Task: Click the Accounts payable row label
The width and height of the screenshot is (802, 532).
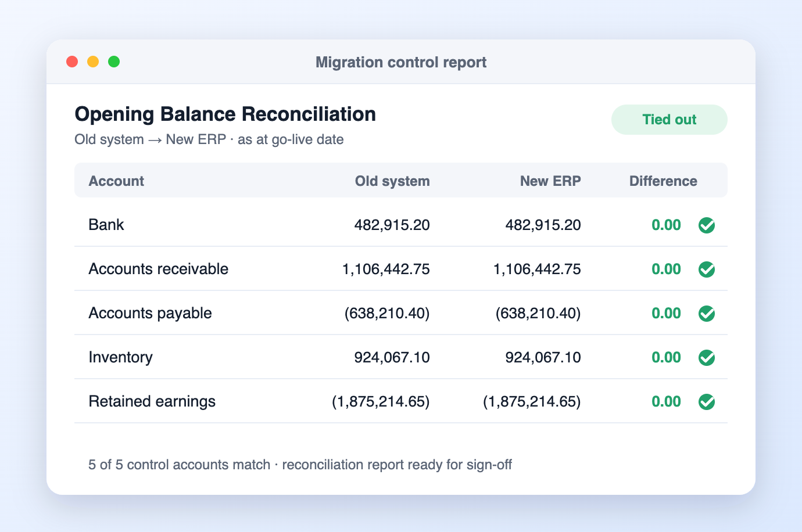Action: [x=150, y=313]
